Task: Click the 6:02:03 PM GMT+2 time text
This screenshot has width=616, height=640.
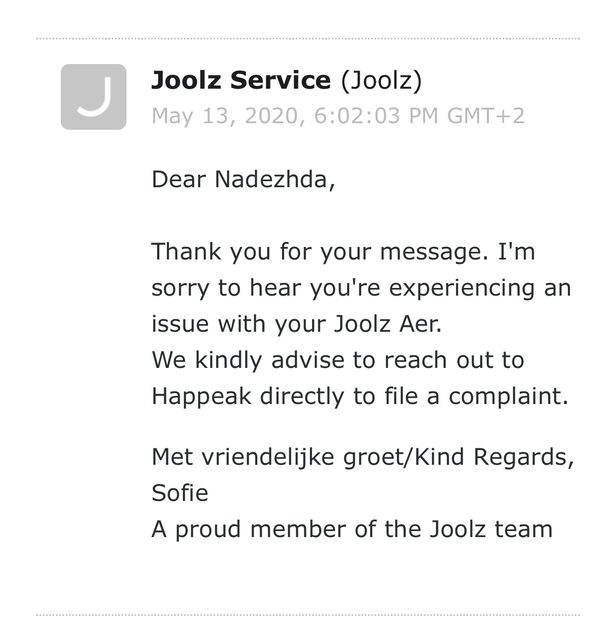Action: tap(419, 116)
